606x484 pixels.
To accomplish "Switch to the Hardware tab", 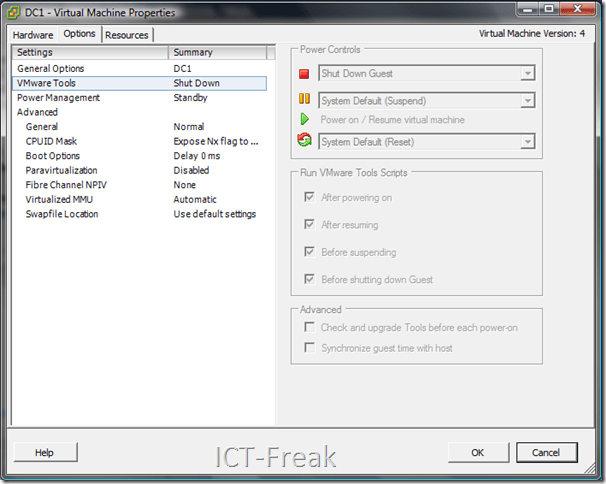I will tap(33, 35).
